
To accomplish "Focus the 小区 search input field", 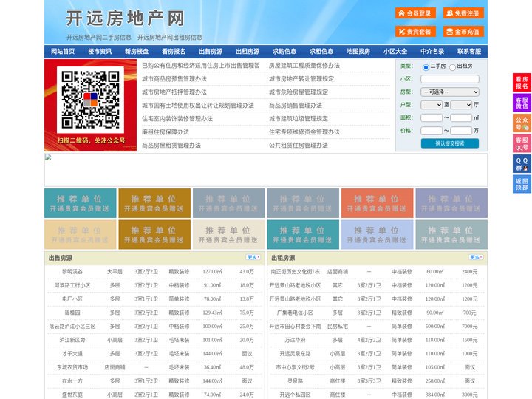I will pos(450,79).
